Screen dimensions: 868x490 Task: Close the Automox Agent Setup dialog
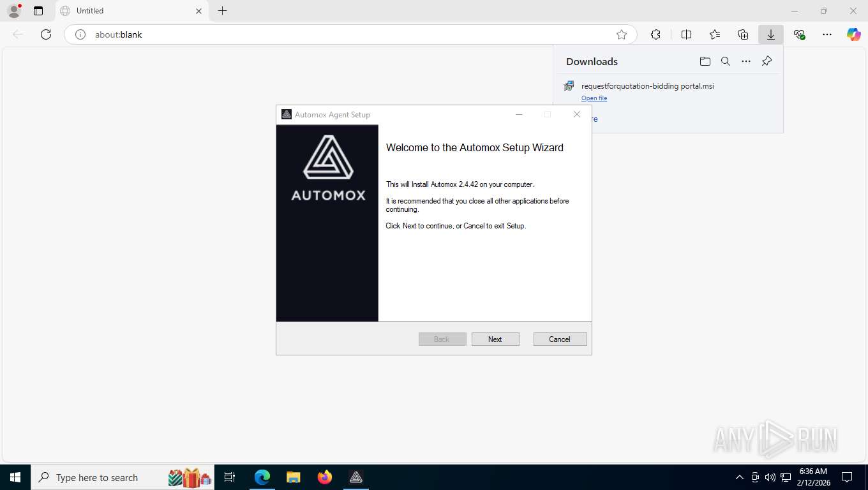pos(577,114)
